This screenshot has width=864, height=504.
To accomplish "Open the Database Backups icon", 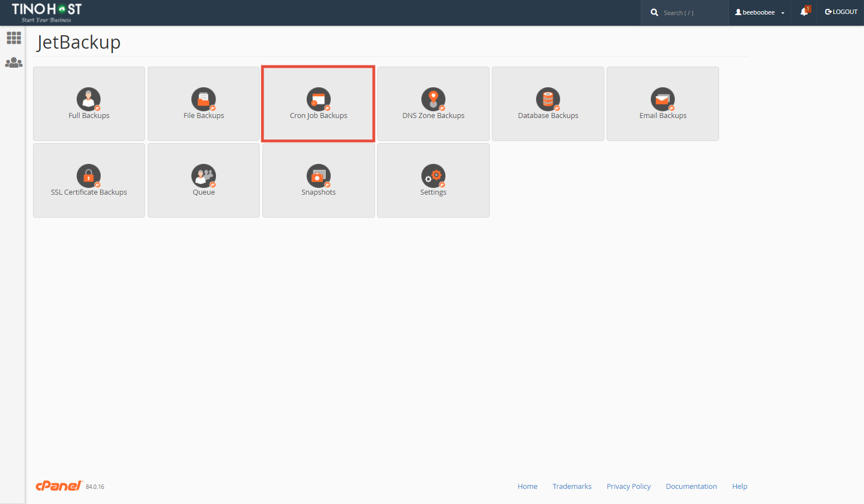I will pyautogui.click(x=548, y=100).
